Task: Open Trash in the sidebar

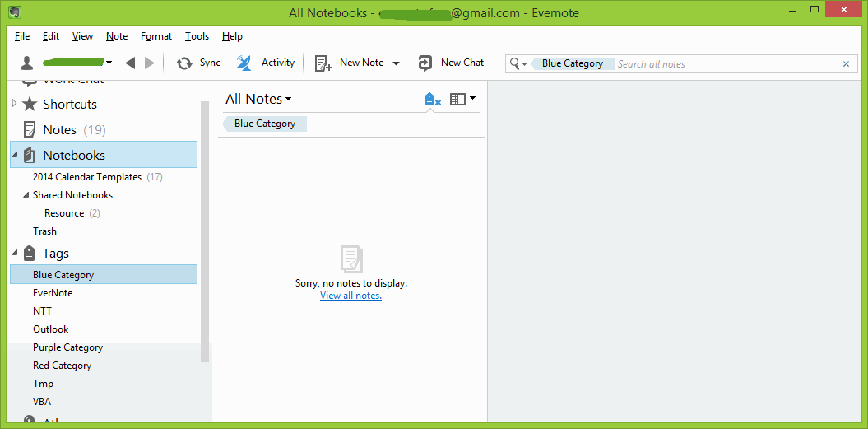Action: (44, 231)
